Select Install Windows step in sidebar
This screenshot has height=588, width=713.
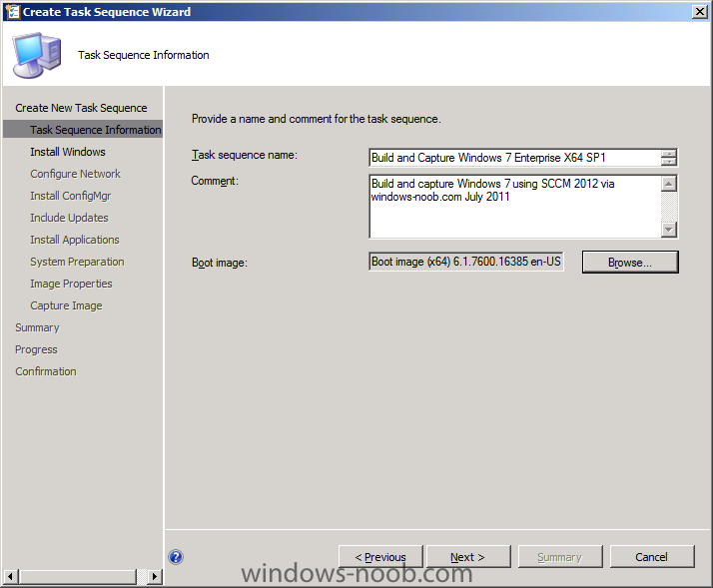[68, 152]
